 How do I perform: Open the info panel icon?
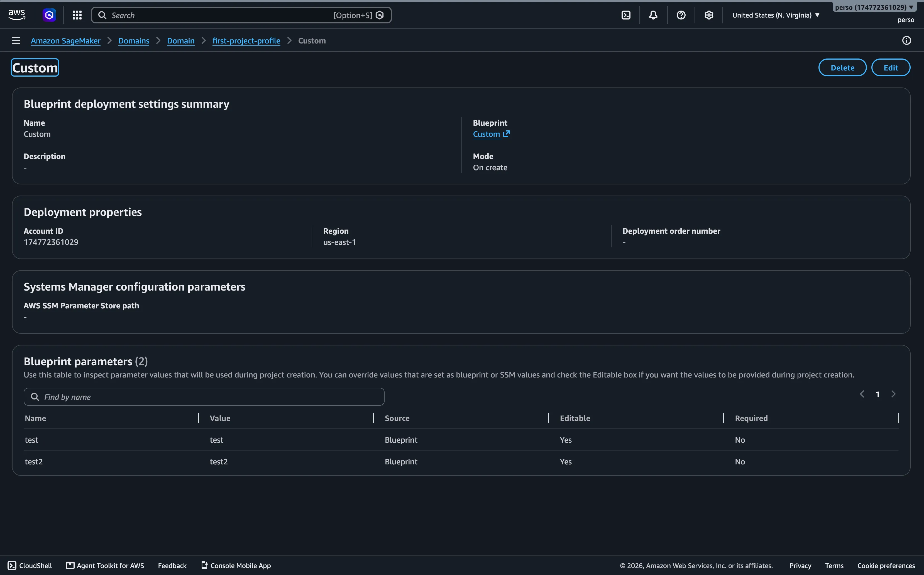pos(906,40)
